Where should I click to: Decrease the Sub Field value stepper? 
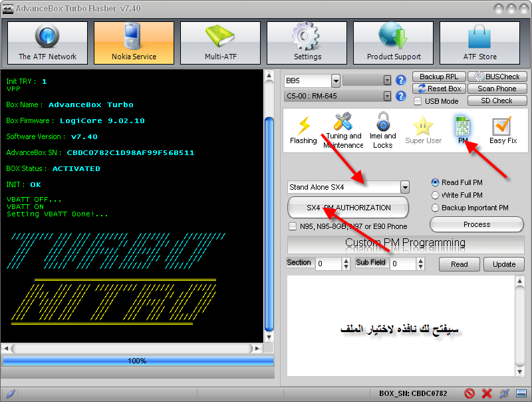(420, 267)
